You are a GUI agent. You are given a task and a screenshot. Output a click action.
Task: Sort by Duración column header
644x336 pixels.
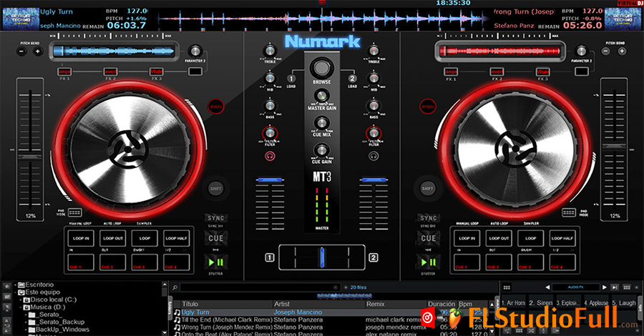442,304
